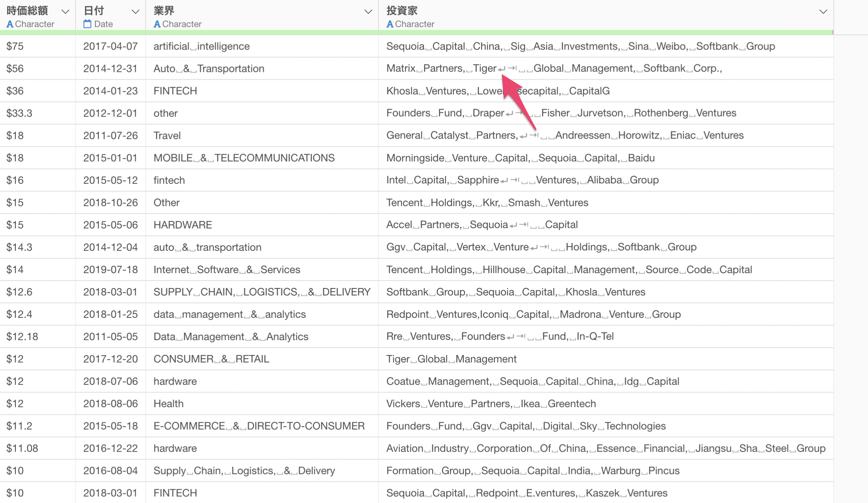Click investors cell starting with Formation Group
This screenshot has height=503, width=868.
pyautogui.click(x=606, y=471)
